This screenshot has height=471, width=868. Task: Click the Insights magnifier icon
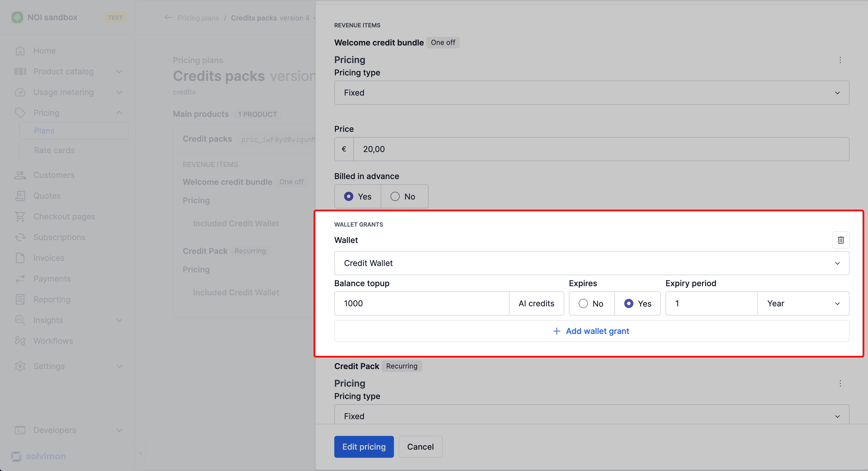pyautogui.click(x=20, y=320)
